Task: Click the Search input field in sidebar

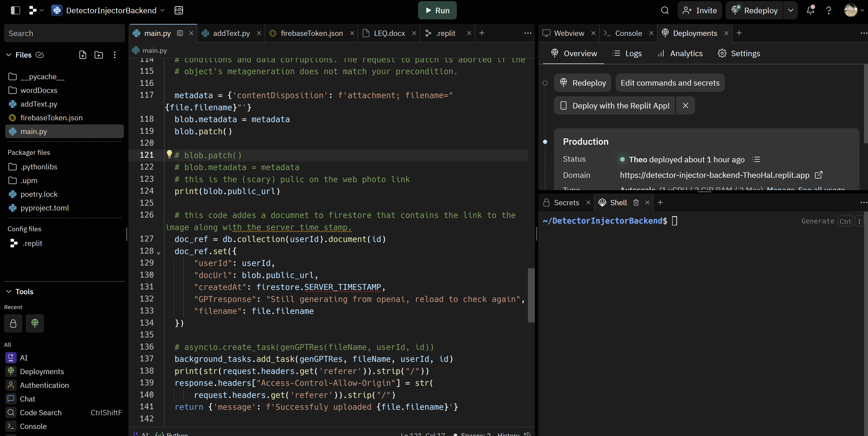Action: coord(64,33)
